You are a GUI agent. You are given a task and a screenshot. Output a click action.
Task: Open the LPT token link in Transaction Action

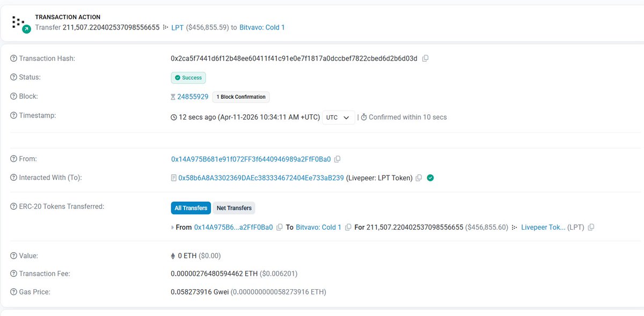(x=177, y=27)
